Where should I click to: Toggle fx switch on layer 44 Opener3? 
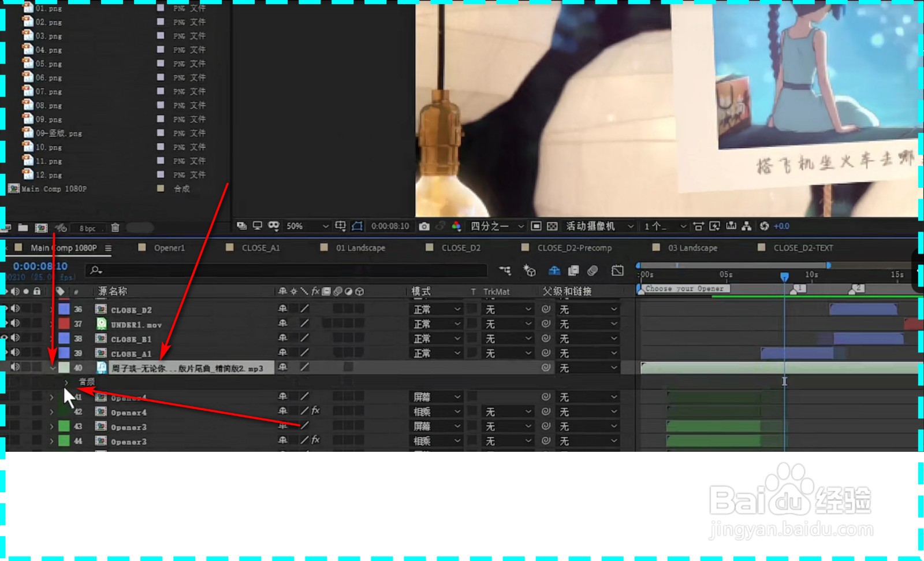click(x=315, y=440)
